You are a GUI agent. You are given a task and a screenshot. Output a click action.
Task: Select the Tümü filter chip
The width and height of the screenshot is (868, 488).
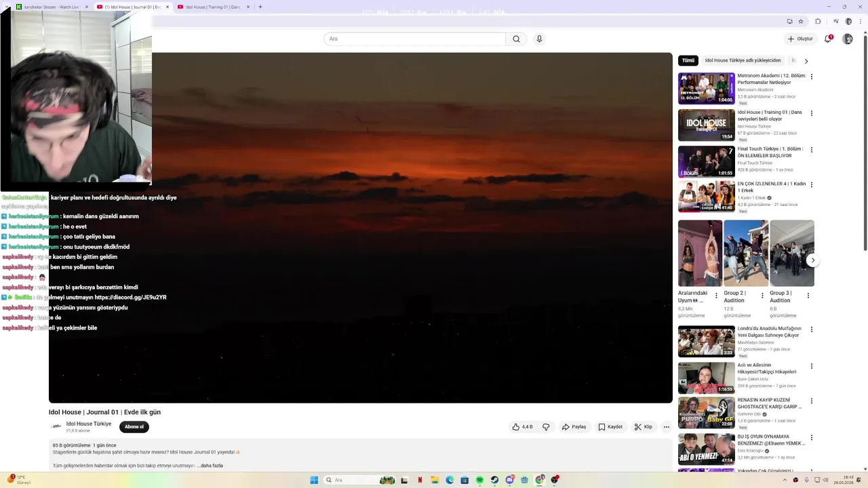point(688,60)
